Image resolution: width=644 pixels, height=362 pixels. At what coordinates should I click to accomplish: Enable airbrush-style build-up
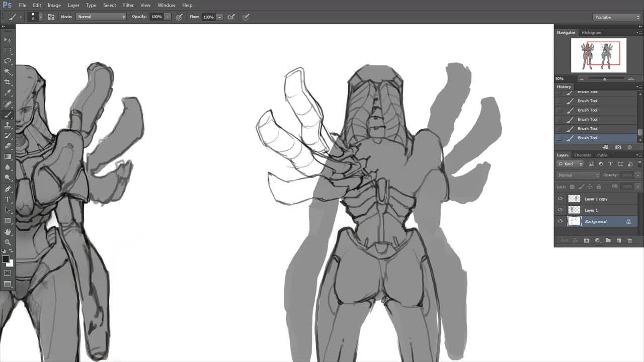231,17
